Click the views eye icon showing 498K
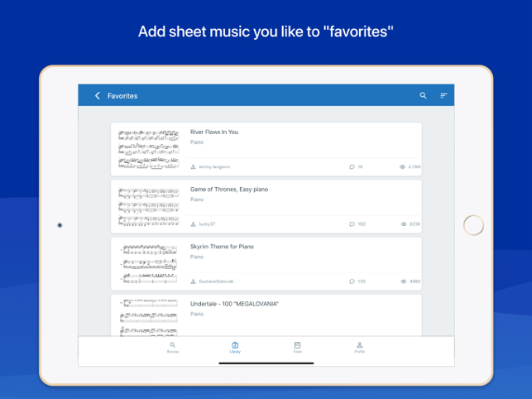 [x=404, y=281]
